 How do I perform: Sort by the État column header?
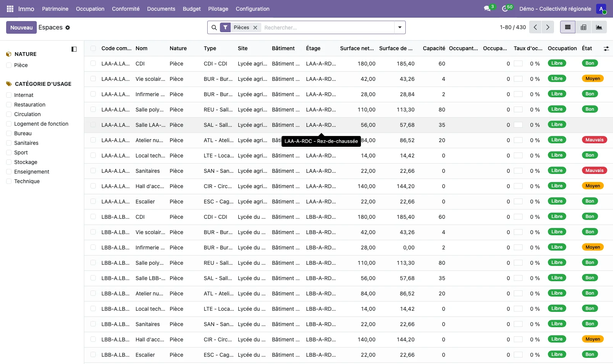tap(587, 48)
